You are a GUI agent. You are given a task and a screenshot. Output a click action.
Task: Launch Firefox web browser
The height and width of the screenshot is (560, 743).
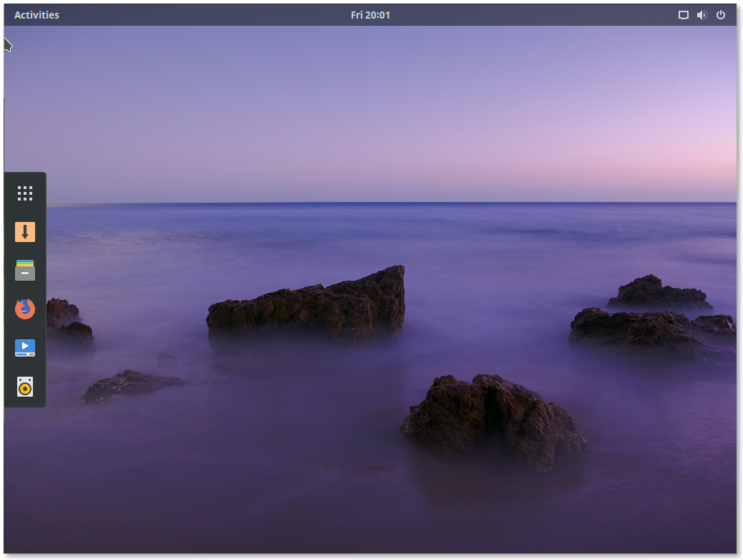[x=25, y=309]
